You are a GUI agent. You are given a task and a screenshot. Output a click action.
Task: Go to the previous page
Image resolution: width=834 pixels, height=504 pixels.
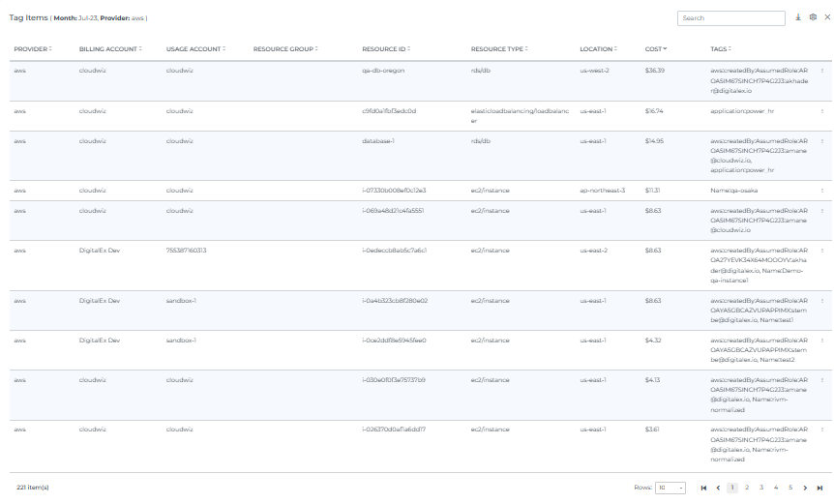718,488
